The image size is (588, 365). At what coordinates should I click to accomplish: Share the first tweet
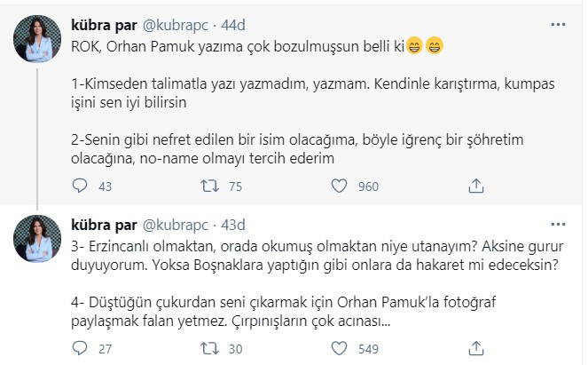coord(475,186)
